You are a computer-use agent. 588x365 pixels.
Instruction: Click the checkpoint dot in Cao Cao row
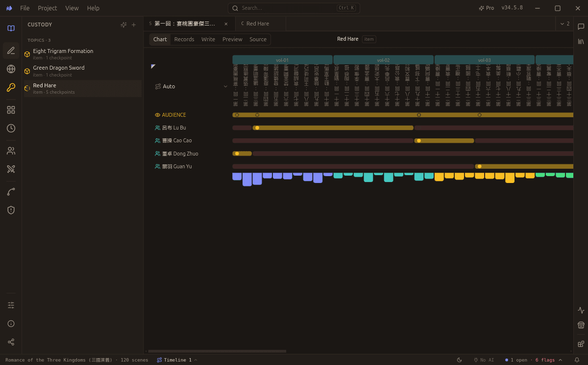tap(419, 140)
